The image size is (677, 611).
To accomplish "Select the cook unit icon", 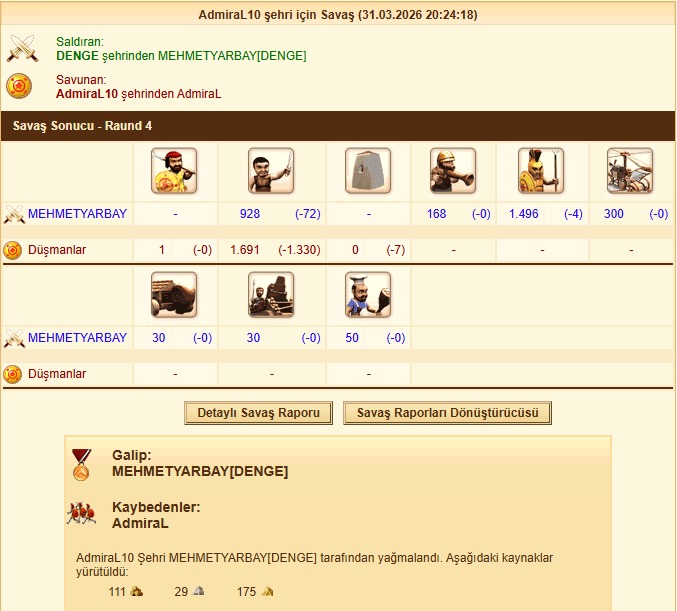I will 368,294.
